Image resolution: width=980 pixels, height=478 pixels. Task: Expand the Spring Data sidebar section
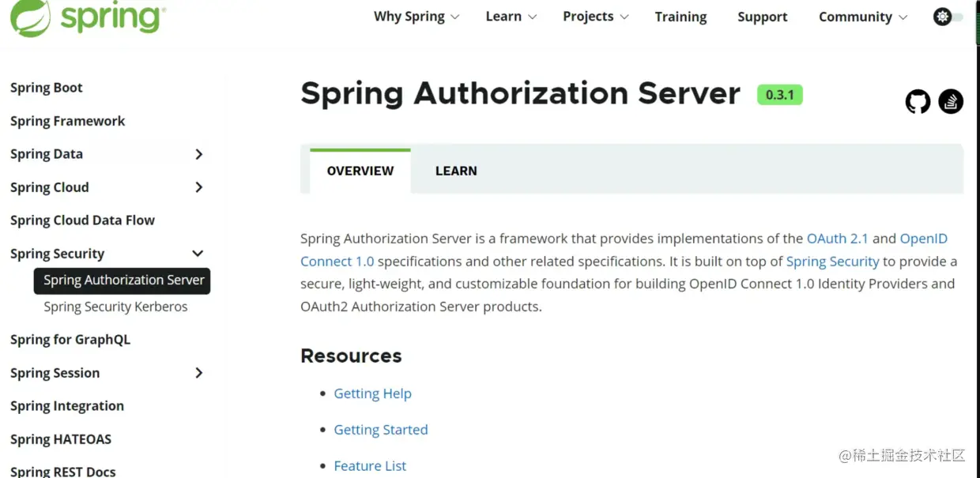[198, 154]
